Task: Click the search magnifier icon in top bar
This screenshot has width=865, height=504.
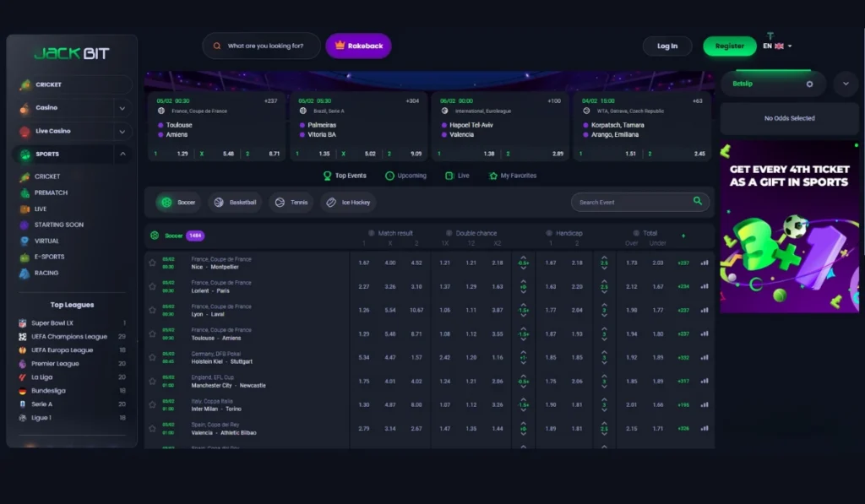Action: pyautogui.click(x=217, y=46)
